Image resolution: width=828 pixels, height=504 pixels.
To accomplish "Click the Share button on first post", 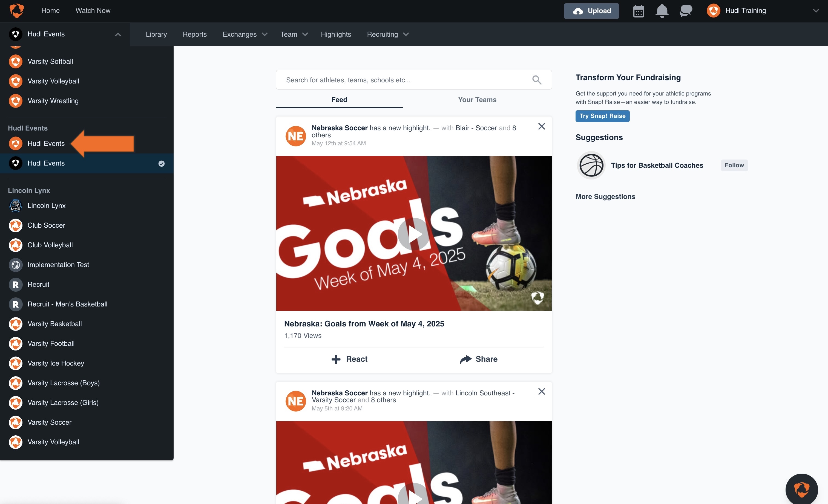I will [479, 359].
